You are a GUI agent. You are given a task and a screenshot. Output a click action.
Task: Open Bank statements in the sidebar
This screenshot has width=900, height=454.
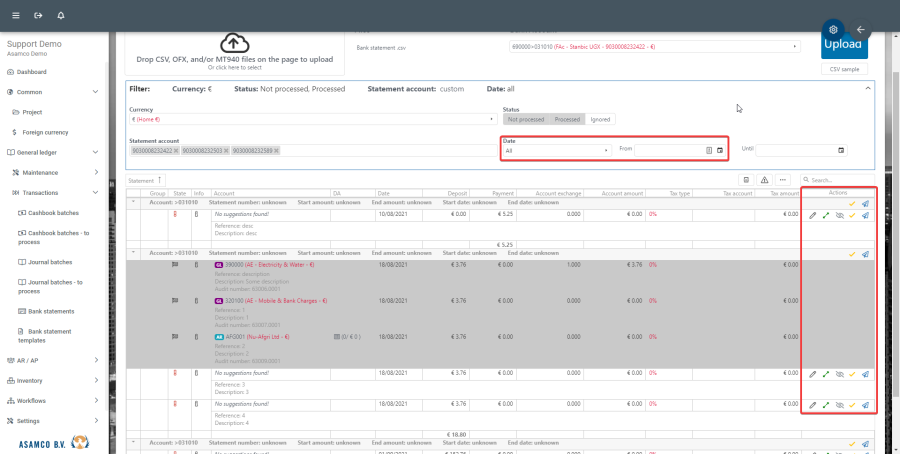click(51, 311)
